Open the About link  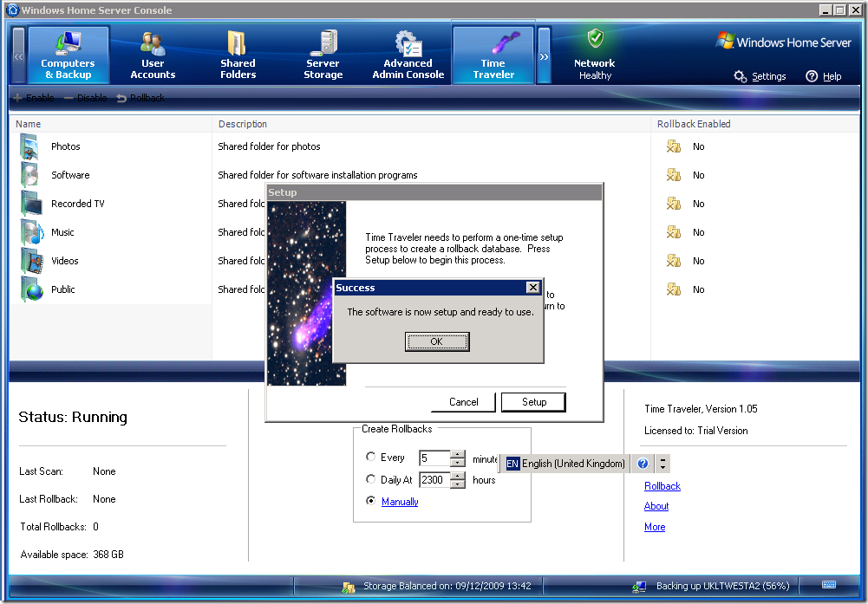coord(656,506)
